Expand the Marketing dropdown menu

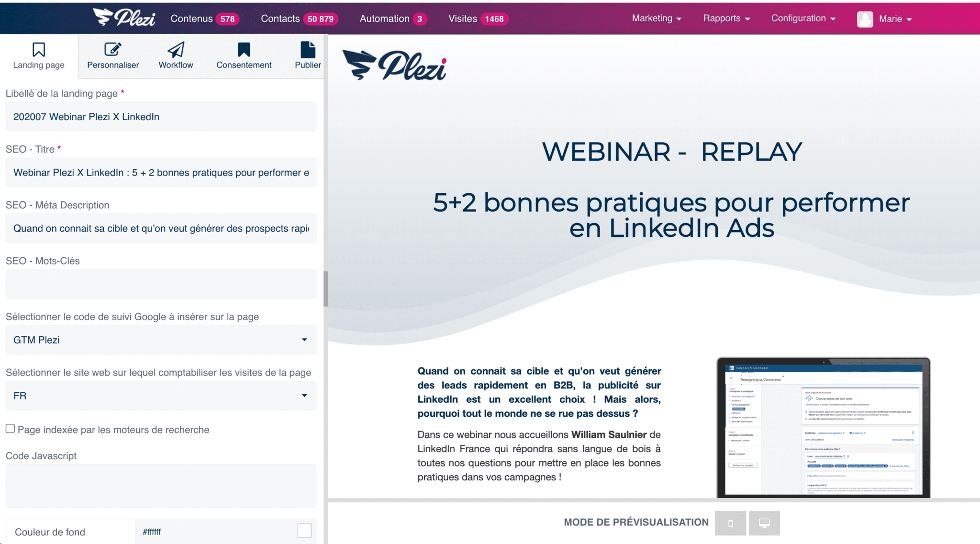coord(657,18)
